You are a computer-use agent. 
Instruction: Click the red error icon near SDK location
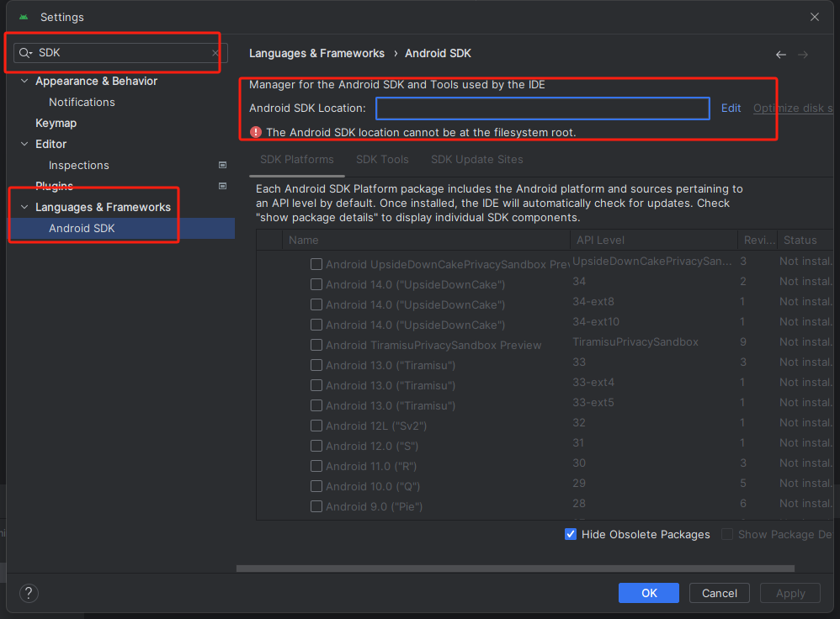256,132
